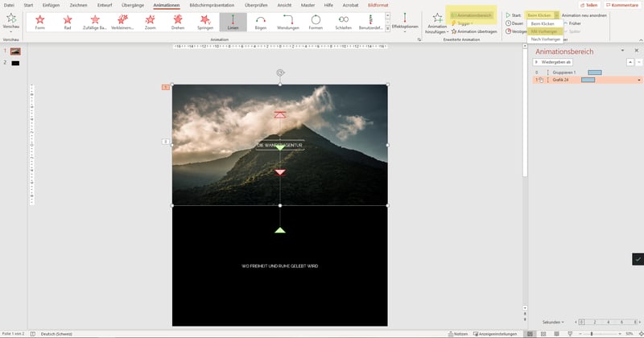Open the Kommentare button

[x=622, y=5]
